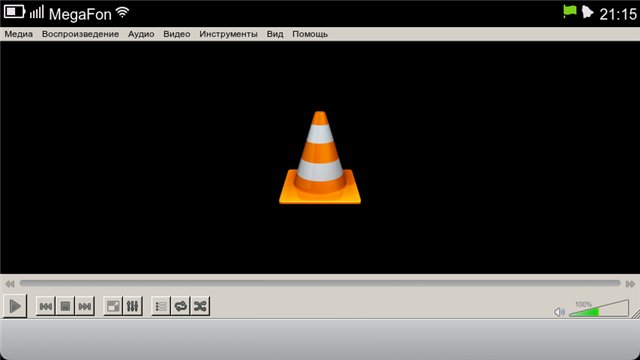The image size is (640, 360).
Task: Skip to the previous track
Action: click(46, 306)
